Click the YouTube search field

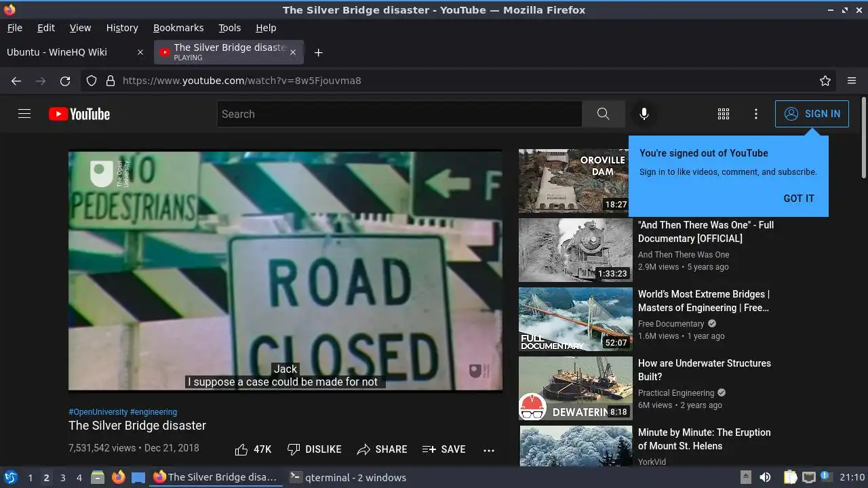tap(399, 114)
